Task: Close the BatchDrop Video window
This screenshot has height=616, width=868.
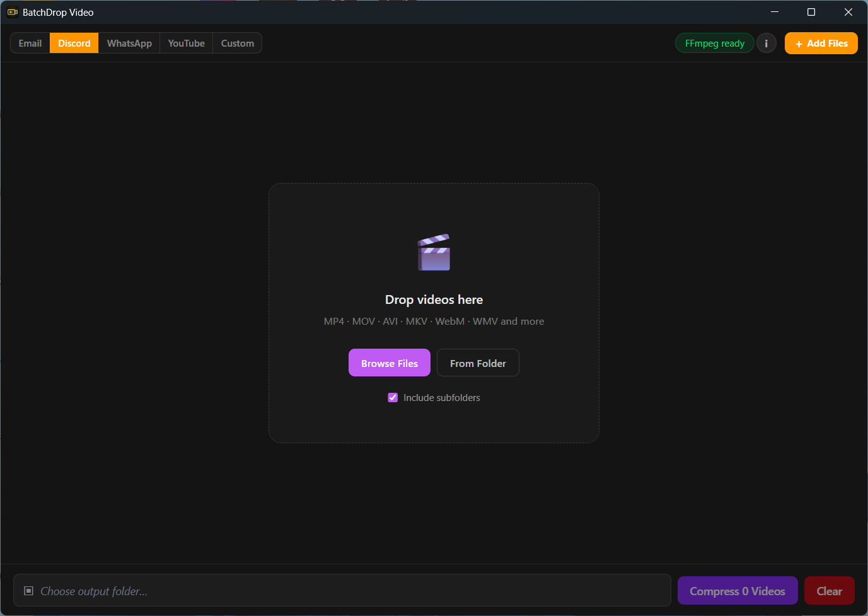Action: pos(848,12)
